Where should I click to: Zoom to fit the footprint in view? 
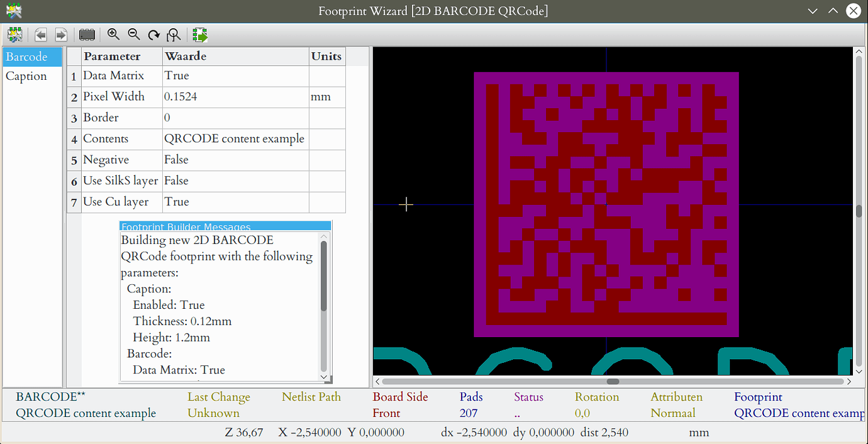[174, 35]
